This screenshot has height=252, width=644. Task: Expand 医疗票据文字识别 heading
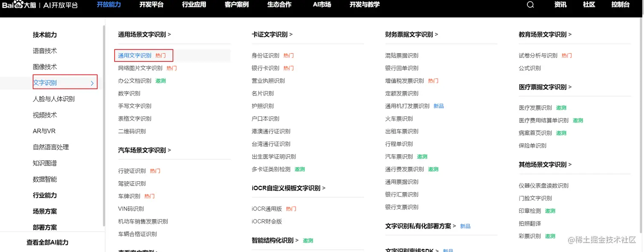point(545,87)
